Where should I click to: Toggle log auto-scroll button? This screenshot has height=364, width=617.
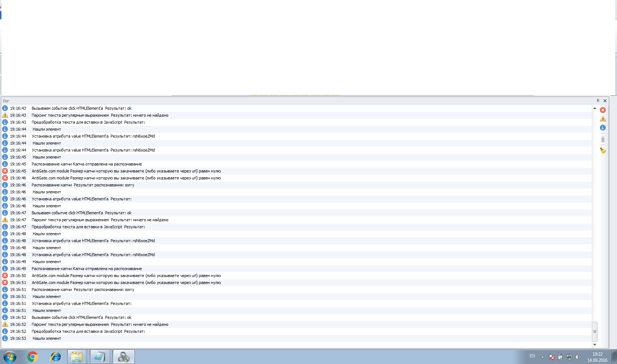603,139
